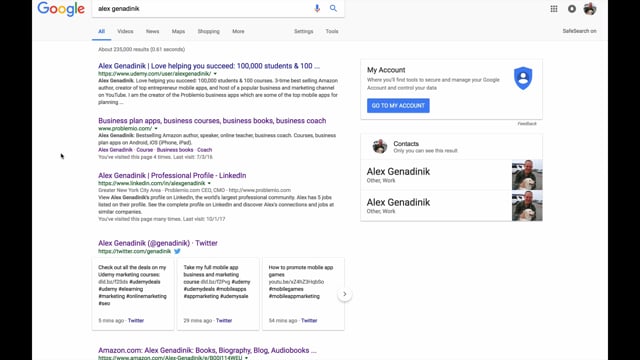Expand the LinkedIn URL dropdown arrow

click(x=209, y=184)
